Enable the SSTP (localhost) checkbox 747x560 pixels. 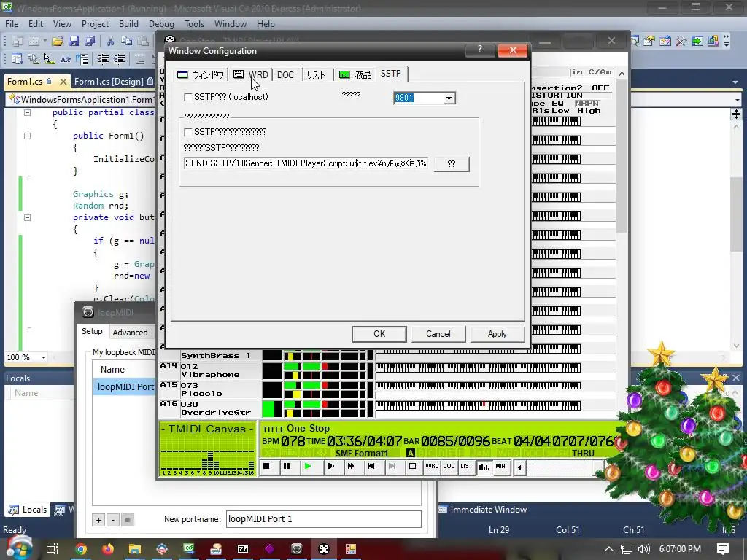click(x=188, y=97)
